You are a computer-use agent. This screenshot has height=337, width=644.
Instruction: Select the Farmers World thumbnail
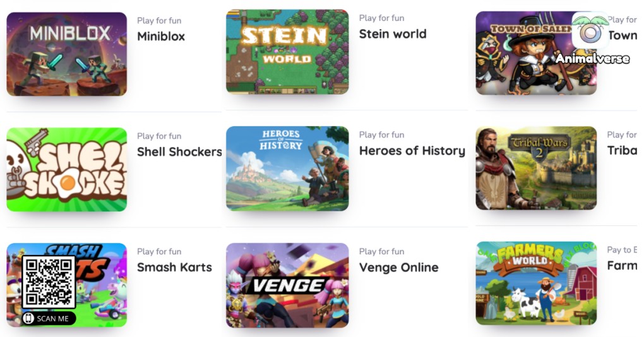point(536,283)
